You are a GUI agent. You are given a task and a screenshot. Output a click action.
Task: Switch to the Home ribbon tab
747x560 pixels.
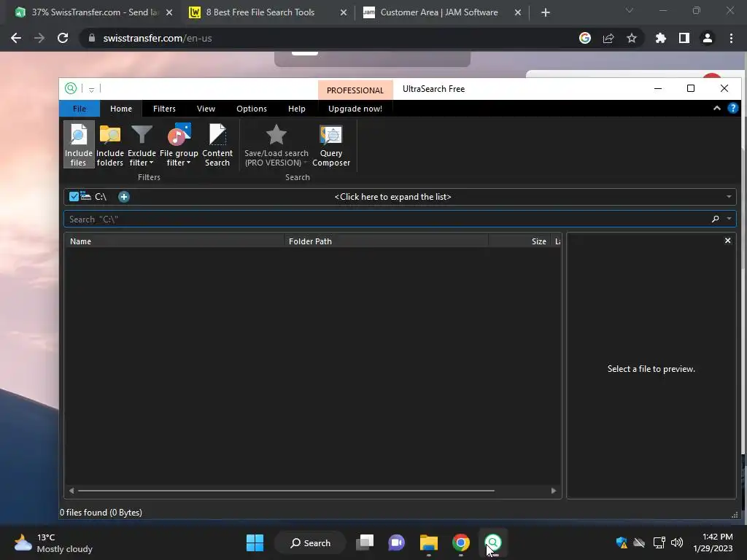(x=121, y=109)
